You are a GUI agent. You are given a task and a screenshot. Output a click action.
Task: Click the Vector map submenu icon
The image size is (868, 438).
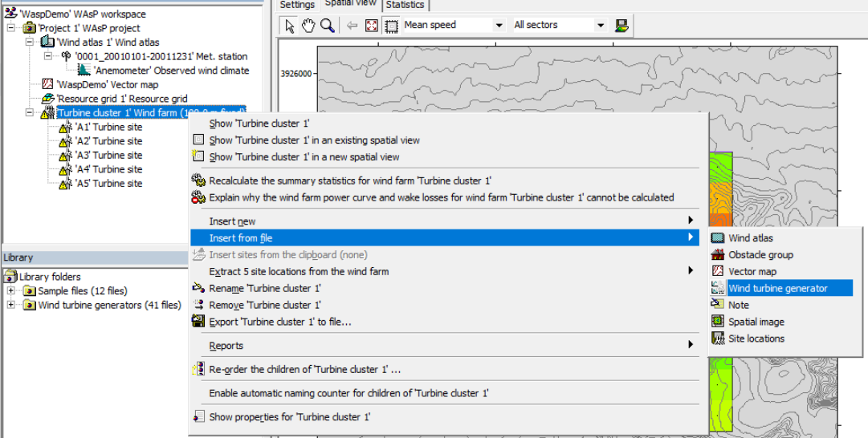pyautogui.click(x=718, y=271)
